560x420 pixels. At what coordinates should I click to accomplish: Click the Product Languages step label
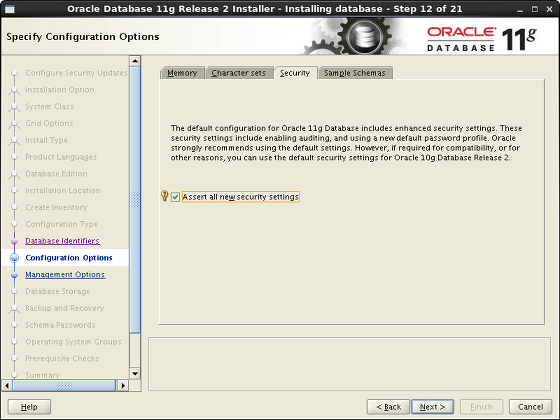tap(61, 157)
